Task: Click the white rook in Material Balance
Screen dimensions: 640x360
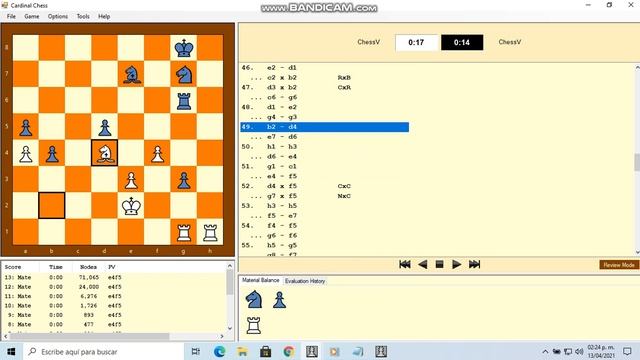Action: [x=253, y=325]
